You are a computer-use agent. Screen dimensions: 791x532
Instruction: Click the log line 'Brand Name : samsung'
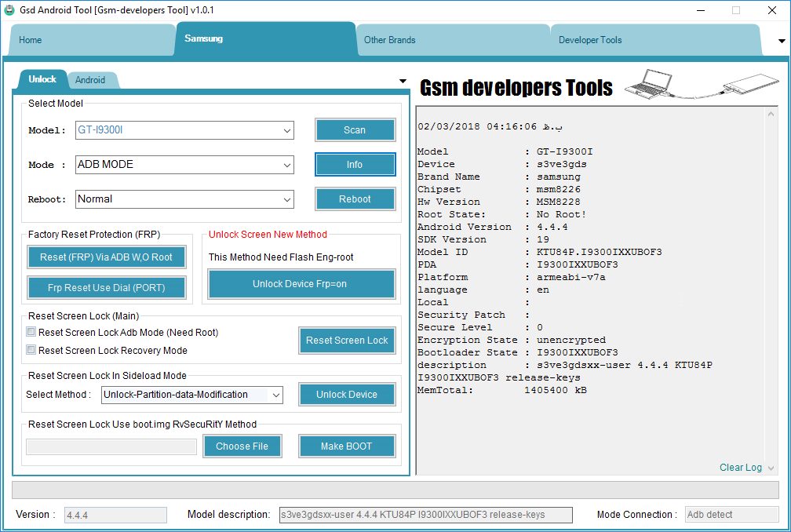pyautogui.click(x=499, y=177)
